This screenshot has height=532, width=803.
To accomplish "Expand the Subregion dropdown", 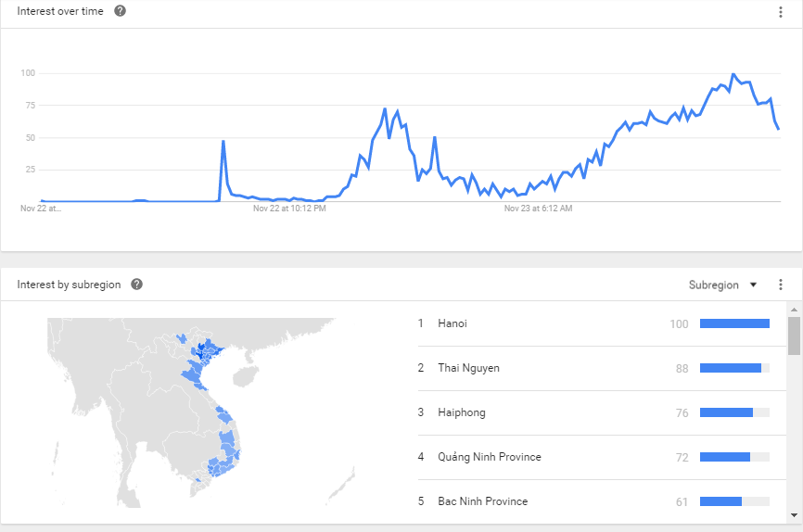I will point(714,285).
